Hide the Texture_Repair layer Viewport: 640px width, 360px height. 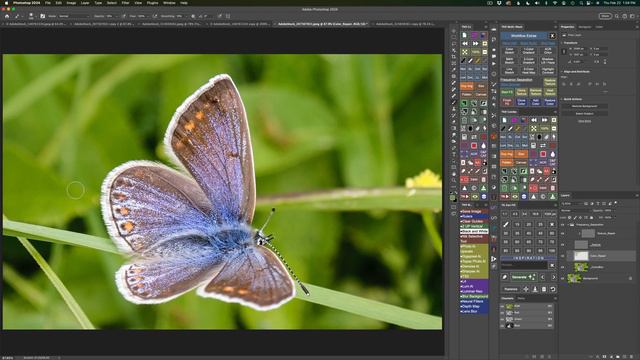point(562,233)
